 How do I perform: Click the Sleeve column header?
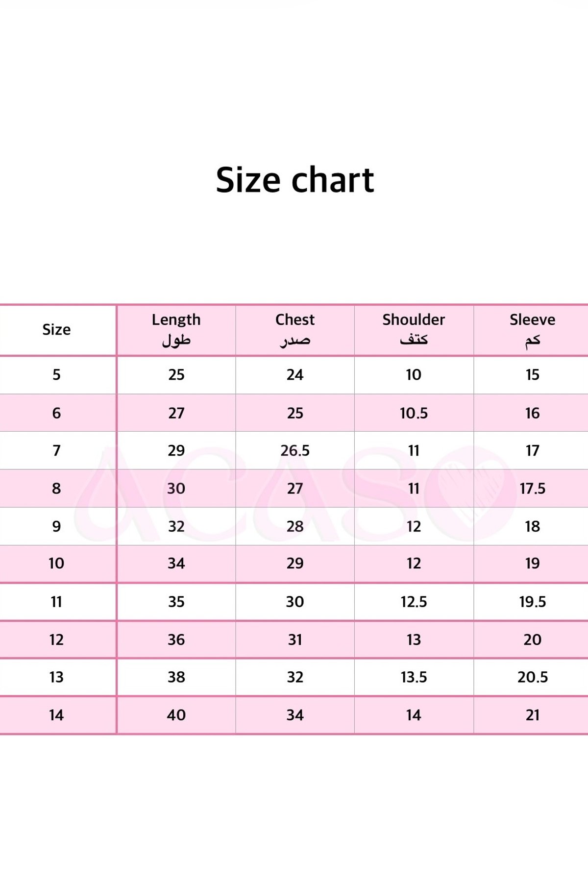click(533, 329)
